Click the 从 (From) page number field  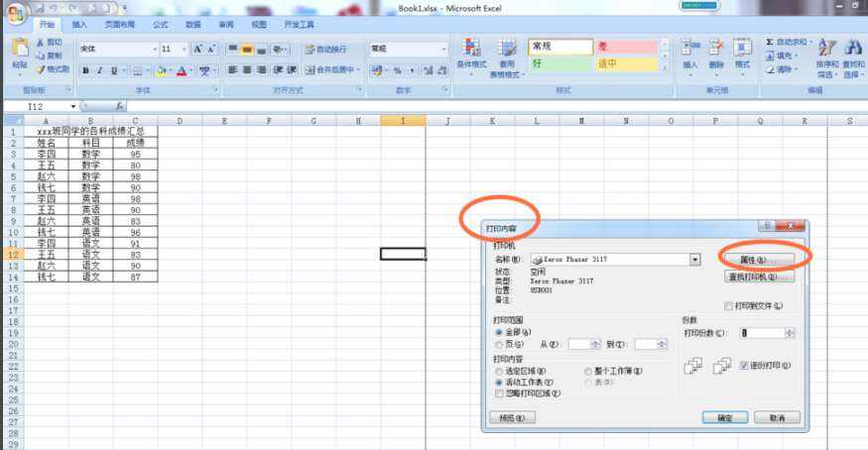click(579, 344)
